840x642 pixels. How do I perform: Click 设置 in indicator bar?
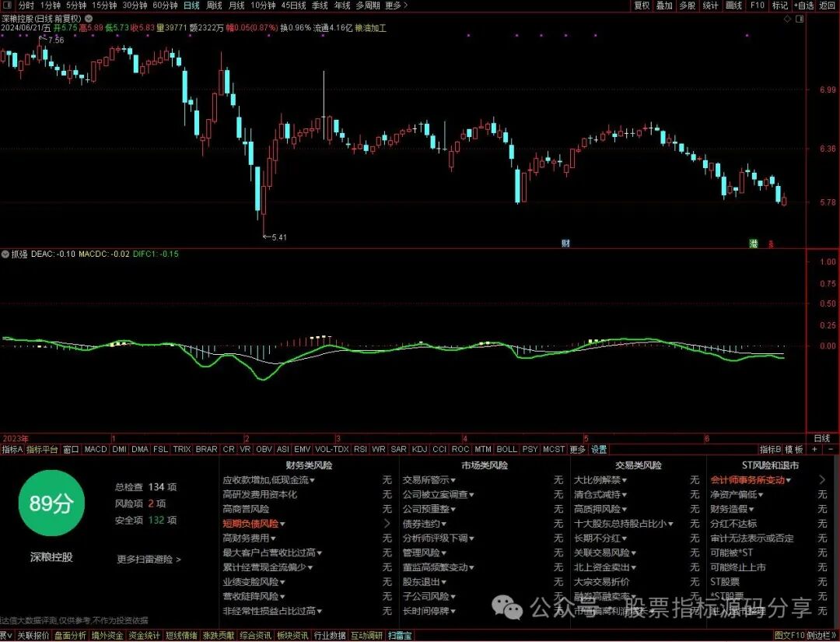point(598,449)
